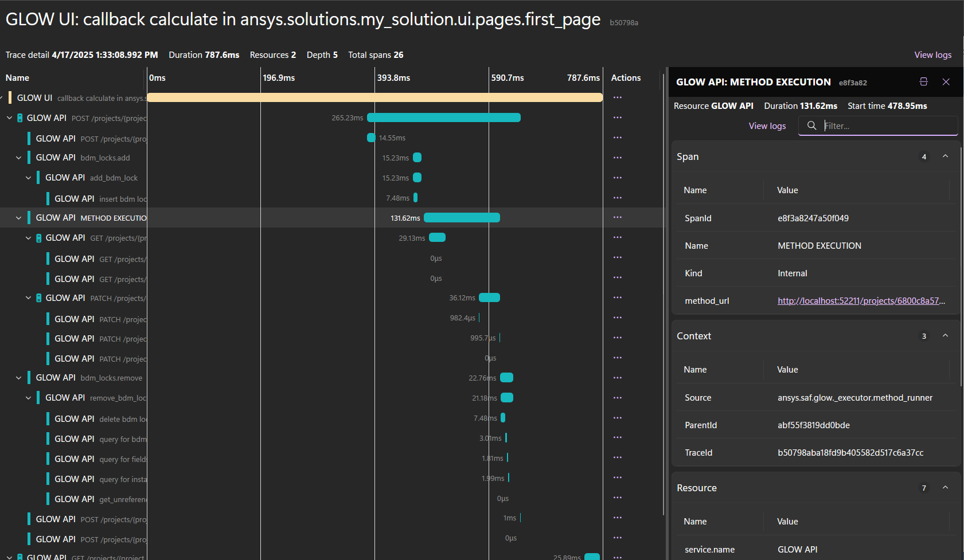Image resolution: width=964 pixels, height=560 pixels.
Task: Collapse the bdm_locks.remove span children
Action: click(19, 378)
